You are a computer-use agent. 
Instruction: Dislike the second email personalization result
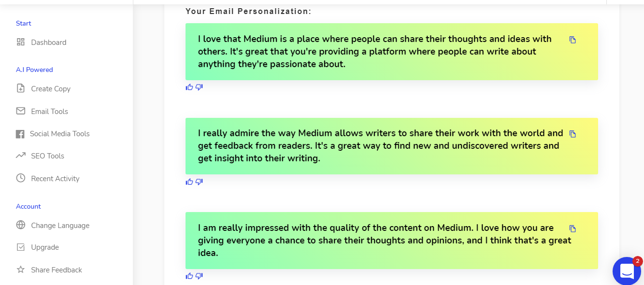[x=199, y=182]
